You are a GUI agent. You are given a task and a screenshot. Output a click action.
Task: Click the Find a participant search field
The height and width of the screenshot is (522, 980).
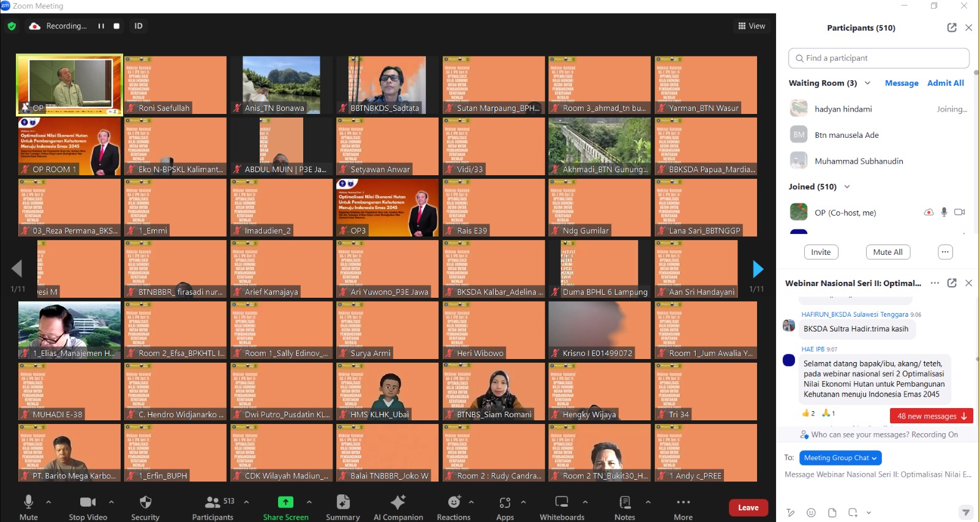(x=878, y=58)
